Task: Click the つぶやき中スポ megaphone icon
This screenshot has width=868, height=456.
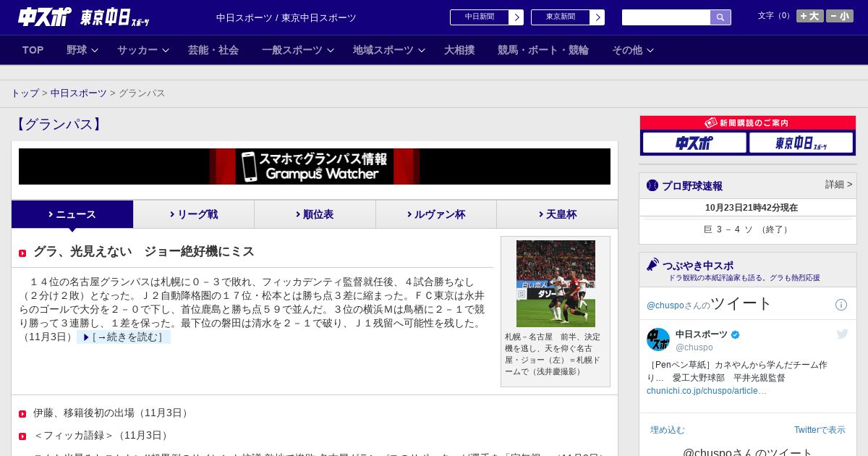Action: click(652, 265)
